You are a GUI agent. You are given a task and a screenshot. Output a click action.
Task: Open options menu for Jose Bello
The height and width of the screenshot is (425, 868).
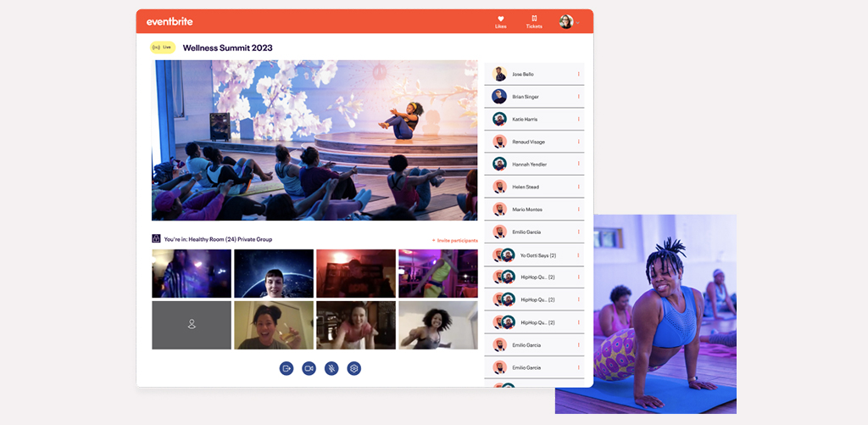click(x=579, y=74)
